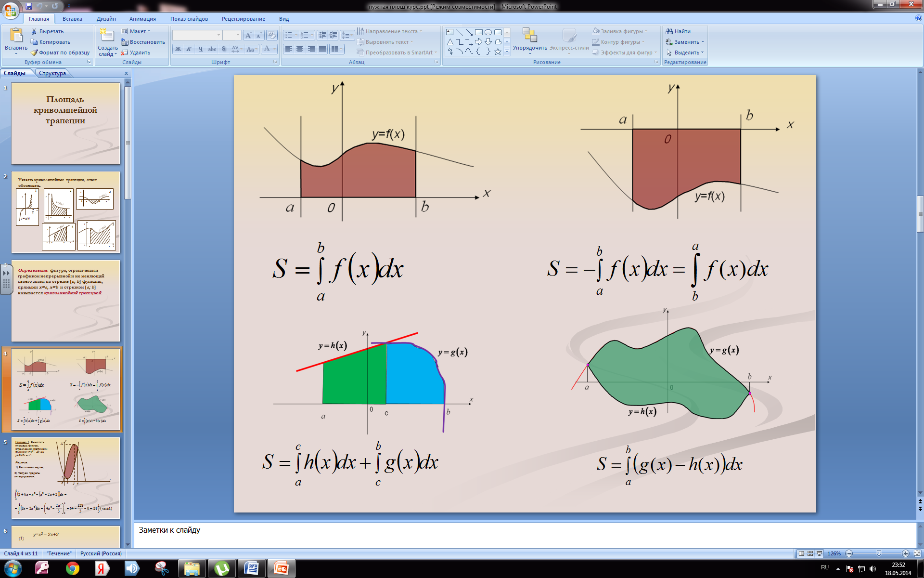Toggle italic К formatting
This screenshot has height=578, width=924.
pyautogui.click(x=189, y=49)
